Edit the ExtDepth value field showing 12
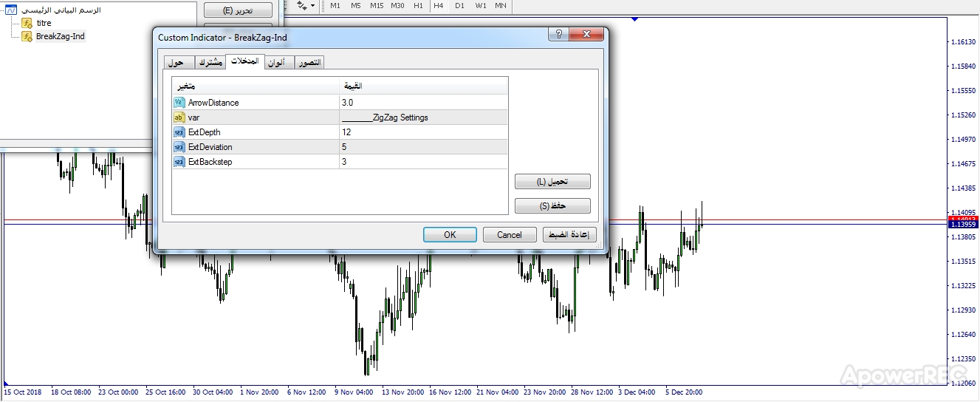980x402 pixels. pos(423,132)
